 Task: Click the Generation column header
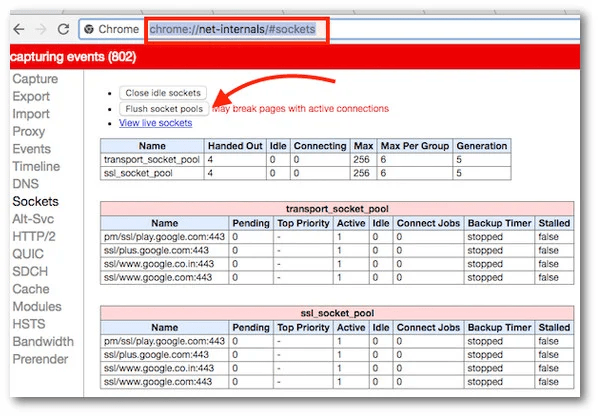click(x=482, y=146)
